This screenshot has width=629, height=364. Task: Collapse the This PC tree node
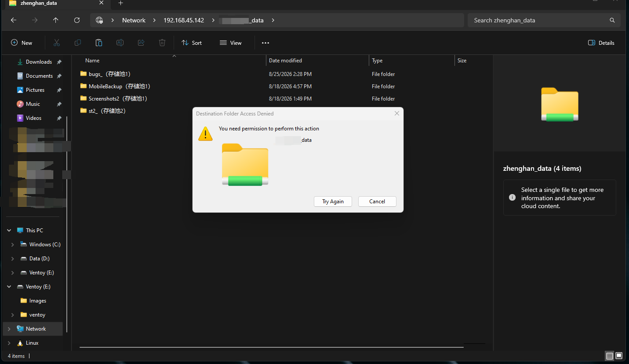click(x=9, y=231)
